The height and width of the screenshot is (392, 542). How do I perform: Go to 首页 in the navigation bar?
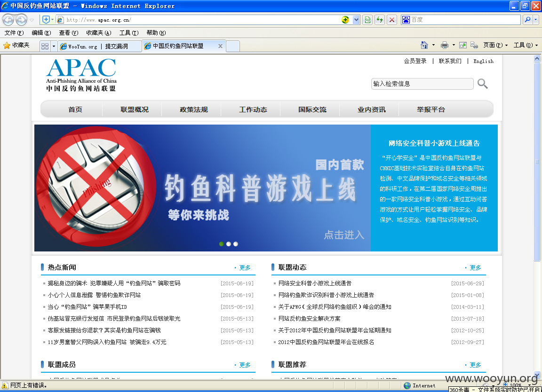(75, 110)
